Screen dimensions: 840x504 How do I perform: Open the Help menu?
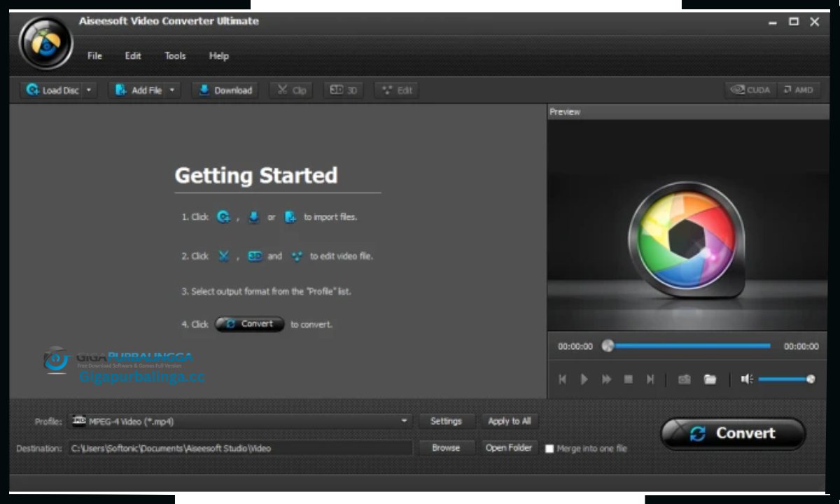[219, 56]
